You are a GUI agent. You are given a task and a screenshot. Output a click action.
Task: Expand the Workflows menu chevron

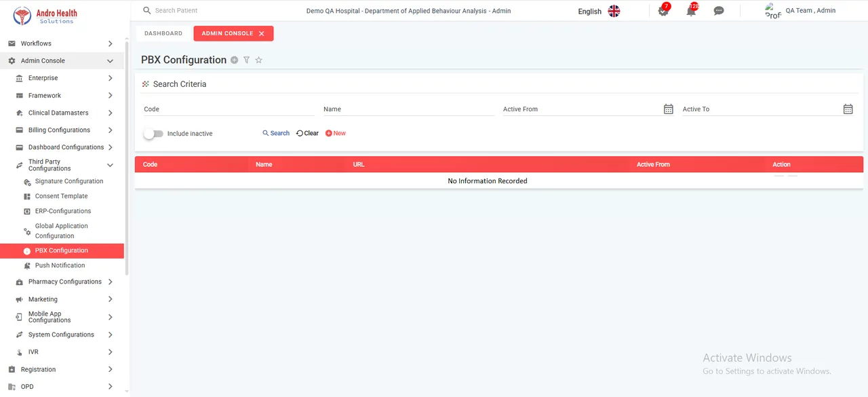click(x=111, y=43)
